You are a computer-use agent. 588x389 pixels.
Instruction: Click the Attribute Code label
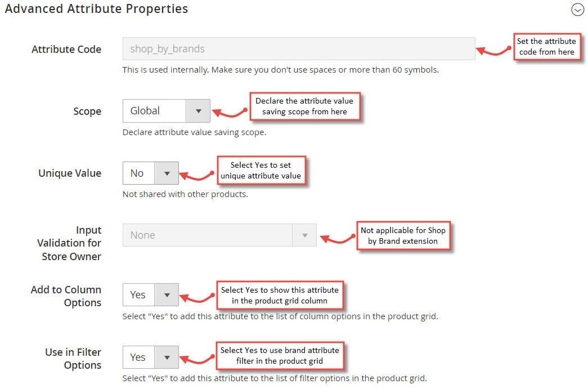66,49
